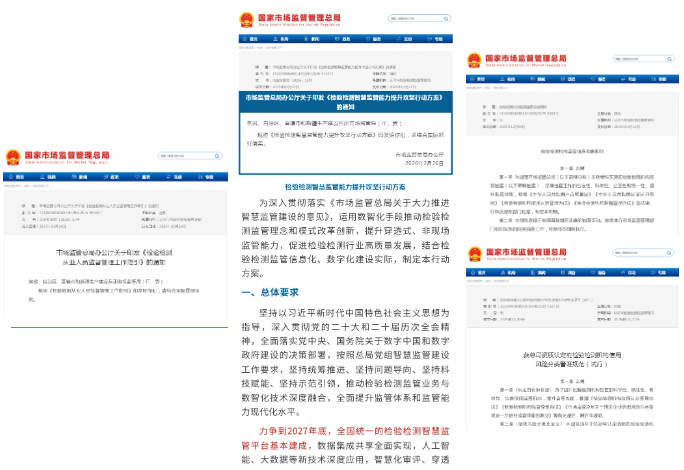Select 政务 on the left page nav bar
Image resolution: width=684 pixels, height=470 pixels.
112,177
